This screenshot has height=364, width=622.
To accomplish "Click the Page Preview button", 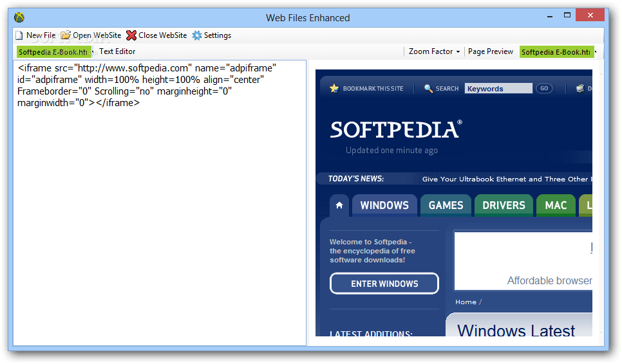I will coord(490,51).
